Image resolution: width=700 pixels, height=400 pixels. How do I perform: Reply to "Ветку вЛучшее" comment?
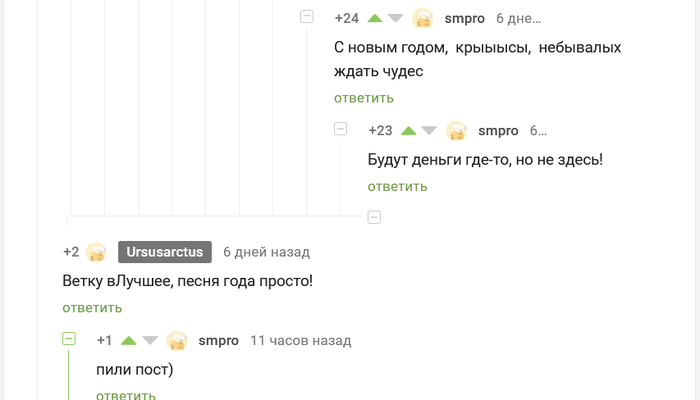tap(92, 308)
